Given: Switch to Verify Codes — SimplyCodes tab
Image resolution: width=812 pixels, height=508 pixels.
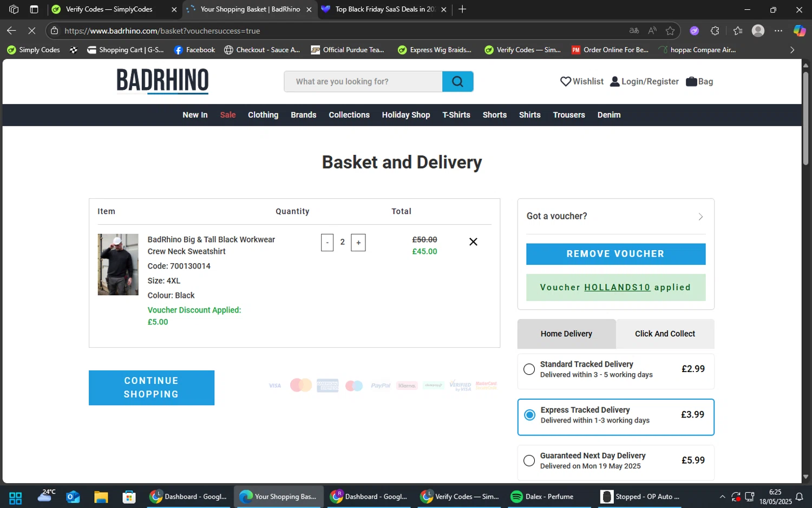Looking at the screenshot, I should [108, 9].
